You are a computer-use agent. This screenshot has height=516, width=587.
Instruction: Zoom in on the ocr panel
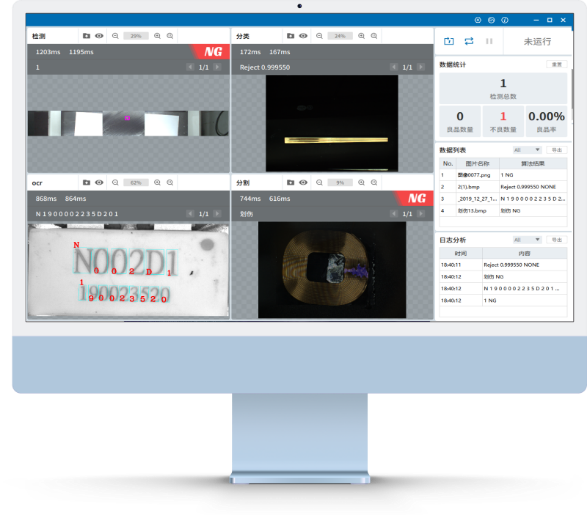pyautogui.click(x=157, y=182)
